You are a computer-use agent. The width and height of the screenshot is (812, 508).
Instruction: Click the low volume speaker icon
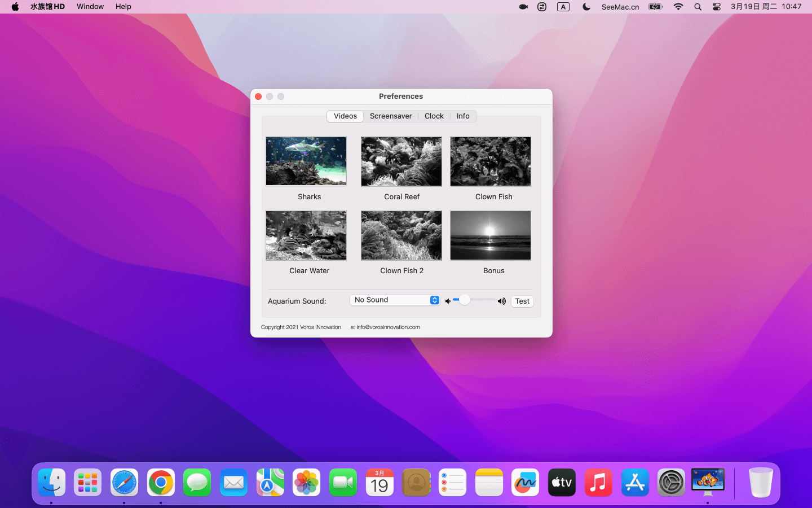[448, 301]
